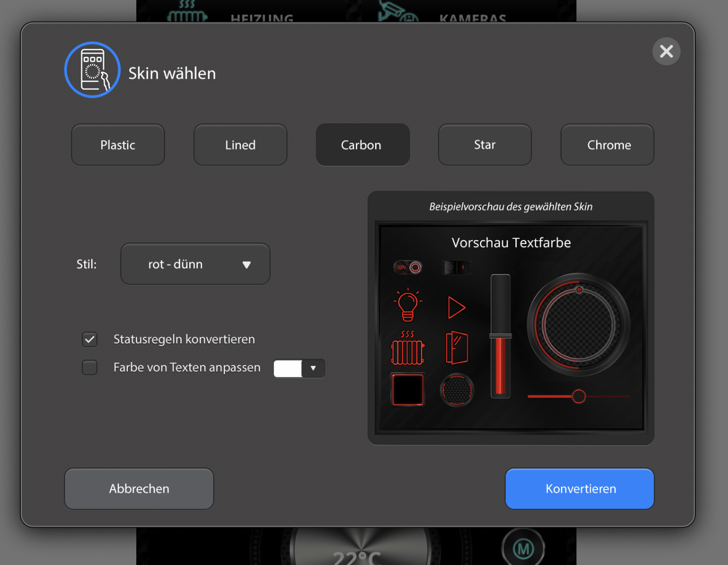Click the light bulb icon in preview

[408, 305]
